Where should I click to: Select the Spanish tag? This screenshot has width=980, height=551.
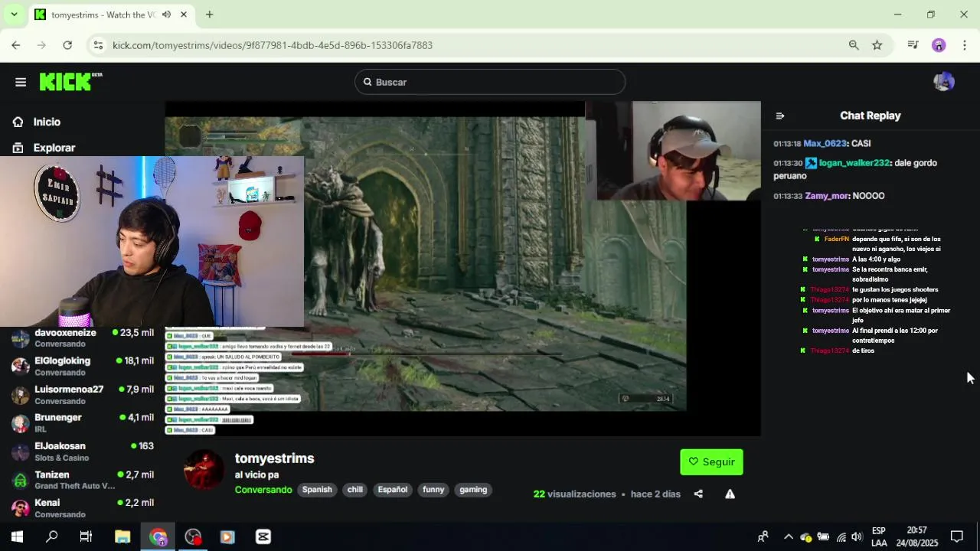pos(317,490)
